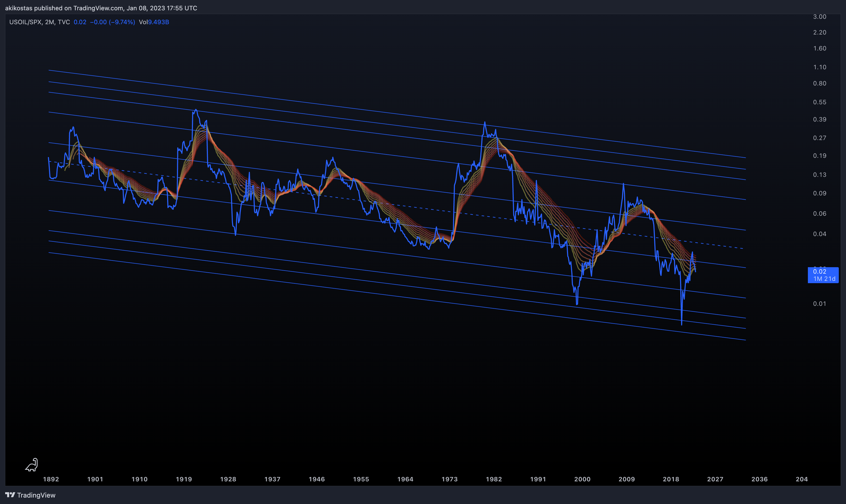Click the 1982 time axis label
Screen dimensions: 846x504
click(494, 479)
